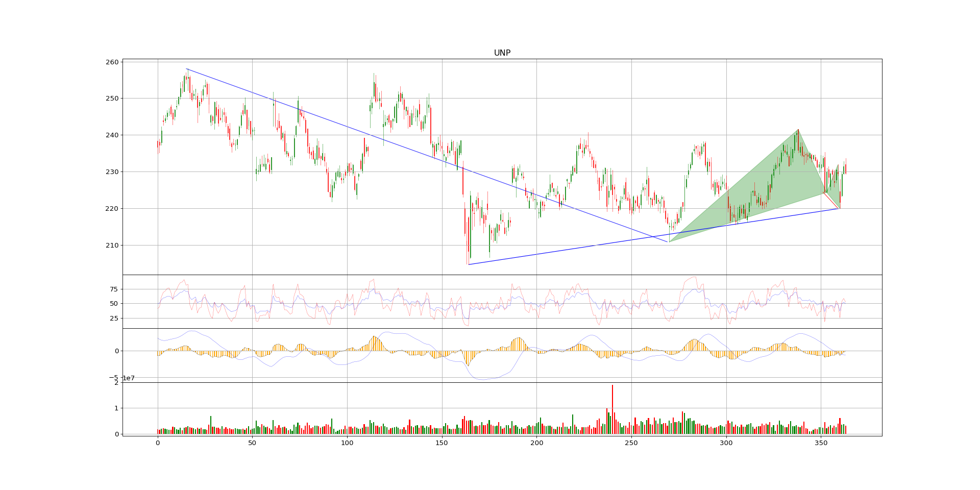Click the x-axis tick label 200
The height and width of the screenshot is (490, 980).
(536, 444)
